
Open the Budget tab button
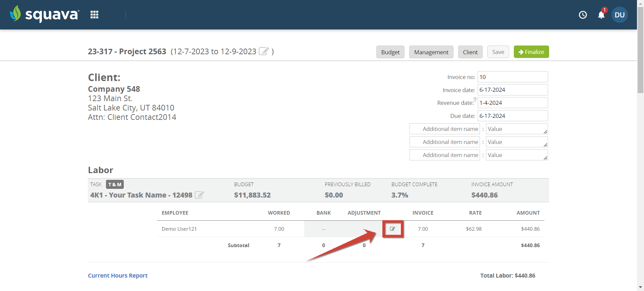[x=390, y=52]
